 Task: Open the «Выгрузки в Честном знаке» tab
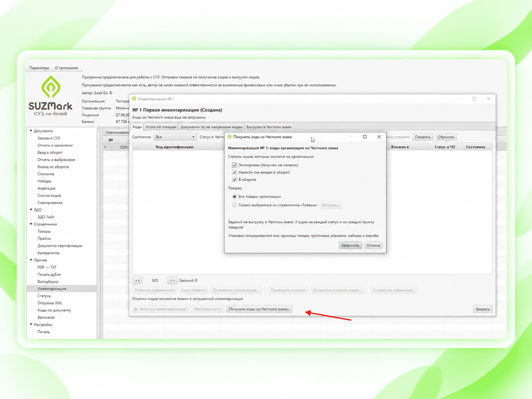[269, 127]
